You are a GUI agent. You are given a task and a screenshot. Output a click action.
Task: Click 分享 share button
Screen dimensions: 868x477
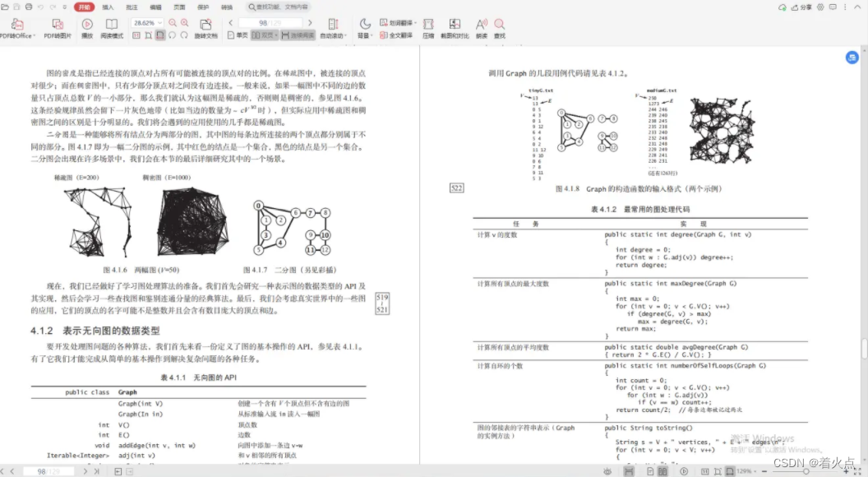pos(801,7)
